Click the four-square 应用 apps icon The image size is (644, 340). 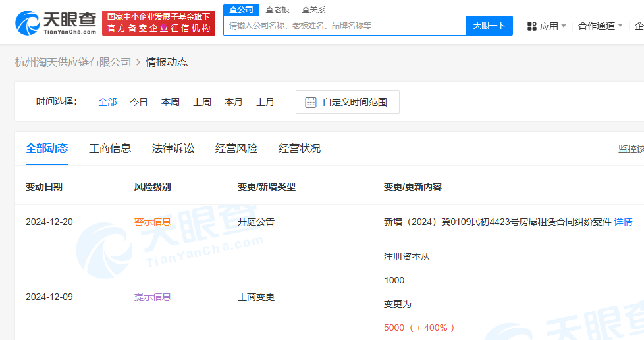[532, 26]
